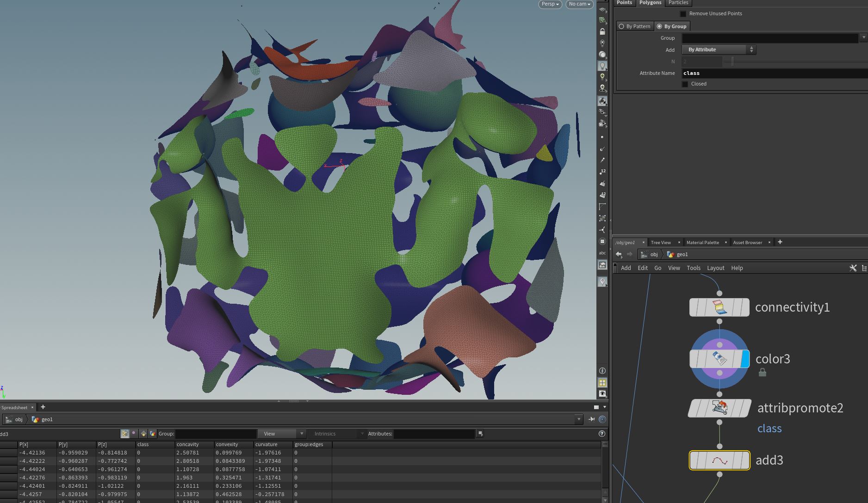The height and width of the screenshot is (503, 868).
Task: Click the back arrow in network pane
Action: 619,254
